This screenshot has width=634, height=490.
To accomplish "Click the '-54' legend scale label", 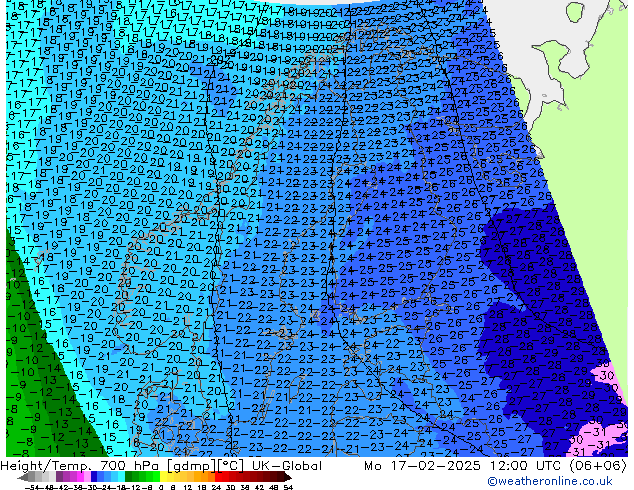I will [32, 487].
